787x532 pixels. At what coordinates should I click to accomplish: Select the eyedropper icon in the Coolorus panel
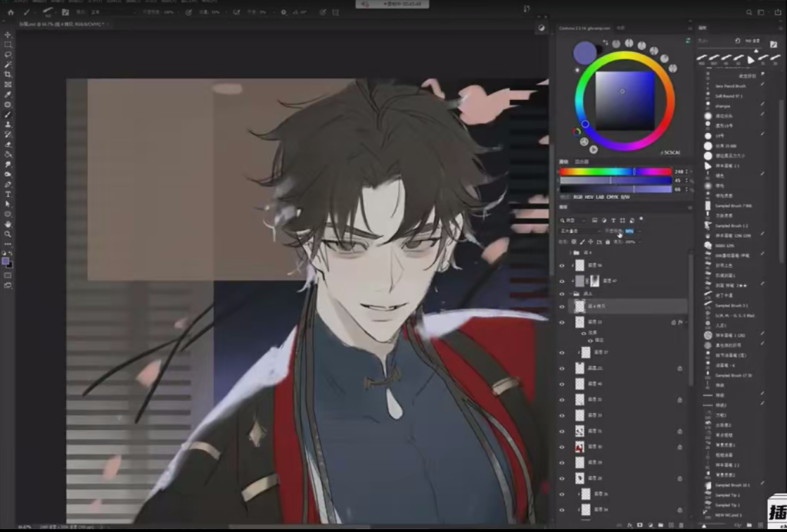click(606, 42)
